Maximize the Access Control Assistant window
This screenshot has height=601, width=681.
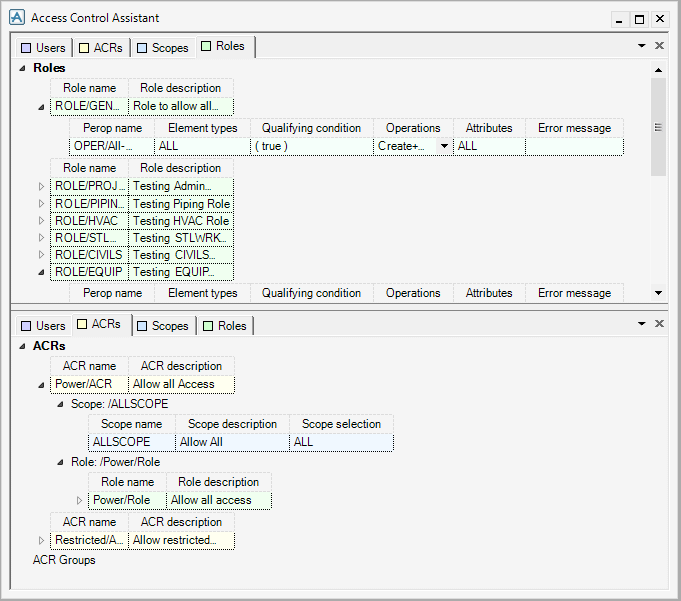639,20
